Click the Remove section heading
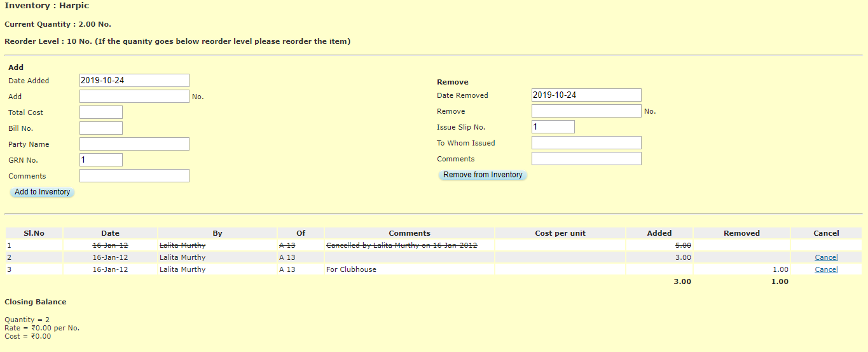The height and width of the screenshot is (352, 868). 453,82
